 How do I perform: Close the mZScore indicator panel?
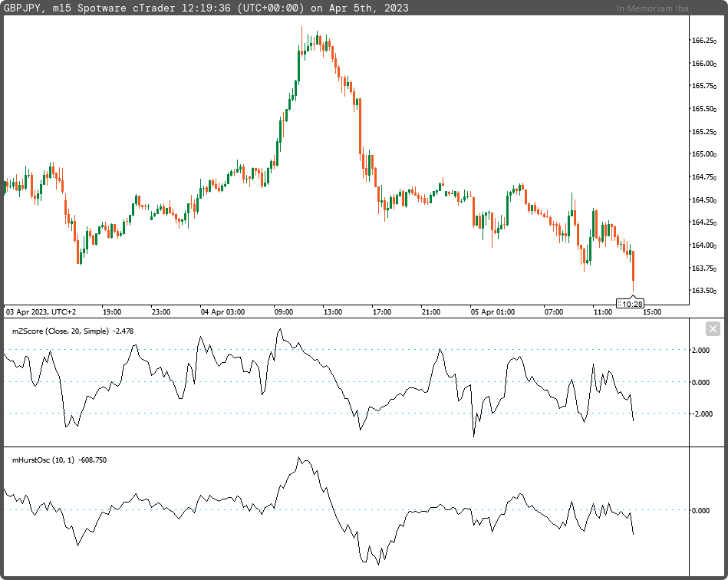point(713,329)
